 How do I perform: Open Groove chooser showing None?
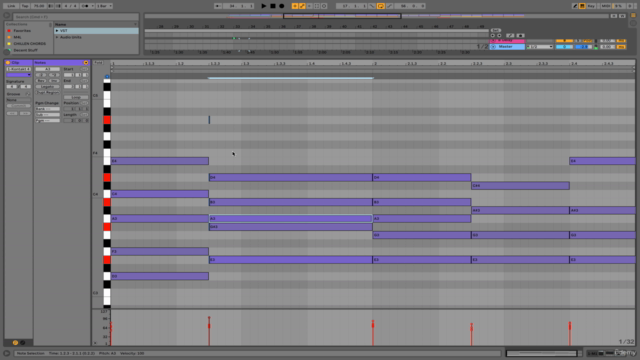coord(18,100)
